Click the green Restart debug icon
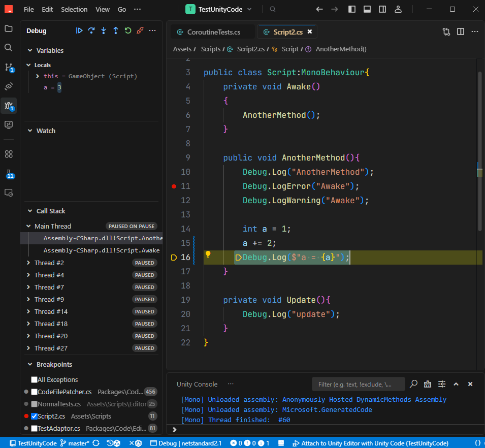 [128, 30]
